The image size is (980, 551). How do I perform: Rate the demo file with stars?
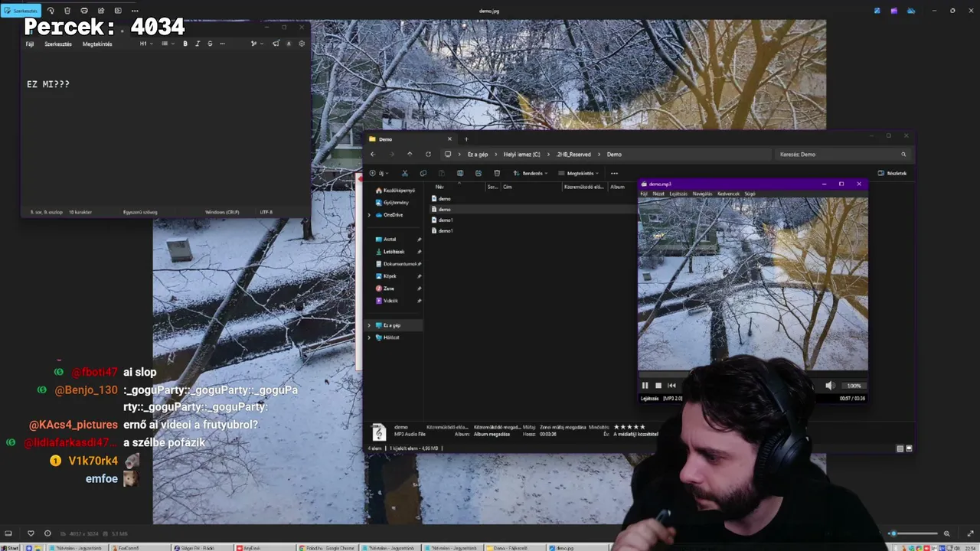(630, 427)
